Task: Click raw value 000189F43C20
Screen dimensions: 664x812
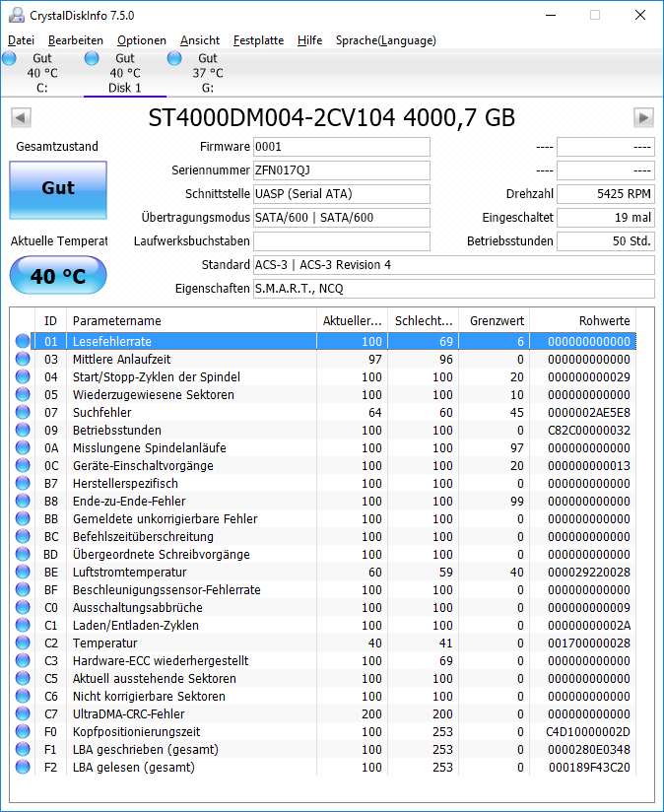Action: pyautogui.click(x=589, y=767)
